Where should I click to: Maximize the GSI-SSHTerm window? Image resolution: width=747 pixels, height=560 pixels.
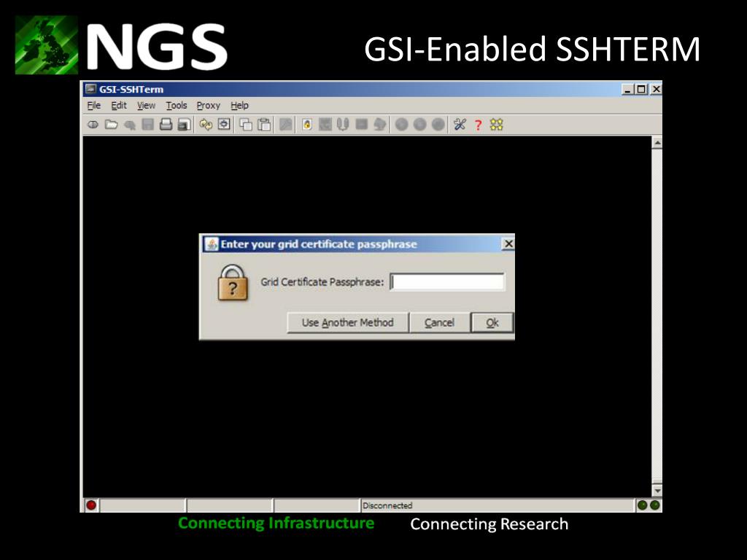[642, 89]
